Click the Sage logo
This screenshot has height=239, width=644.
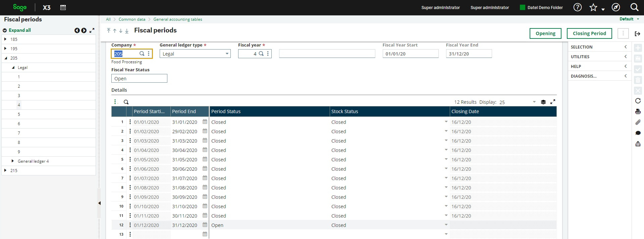pyautogui.click(x=20, y=7)
